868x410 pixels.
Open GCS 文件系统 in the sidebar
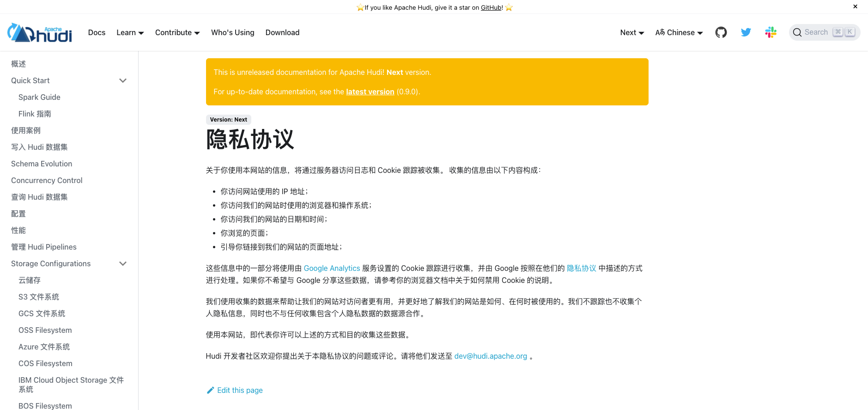[42, 313]
